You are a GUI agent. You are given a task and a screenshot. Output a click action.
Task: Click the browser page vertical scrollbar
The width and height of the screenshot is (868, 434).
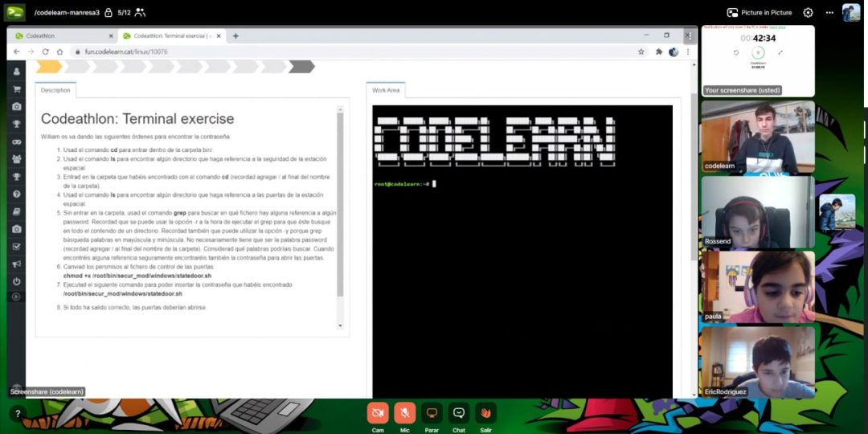coord(694,177)
